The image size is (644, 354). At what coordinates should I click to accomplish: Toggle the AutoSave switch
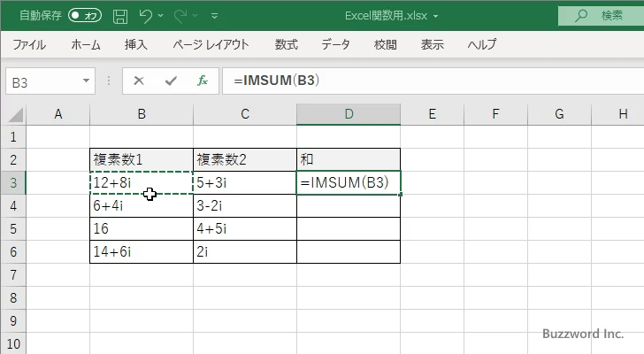pyautogui.click(x=85, y=16)
